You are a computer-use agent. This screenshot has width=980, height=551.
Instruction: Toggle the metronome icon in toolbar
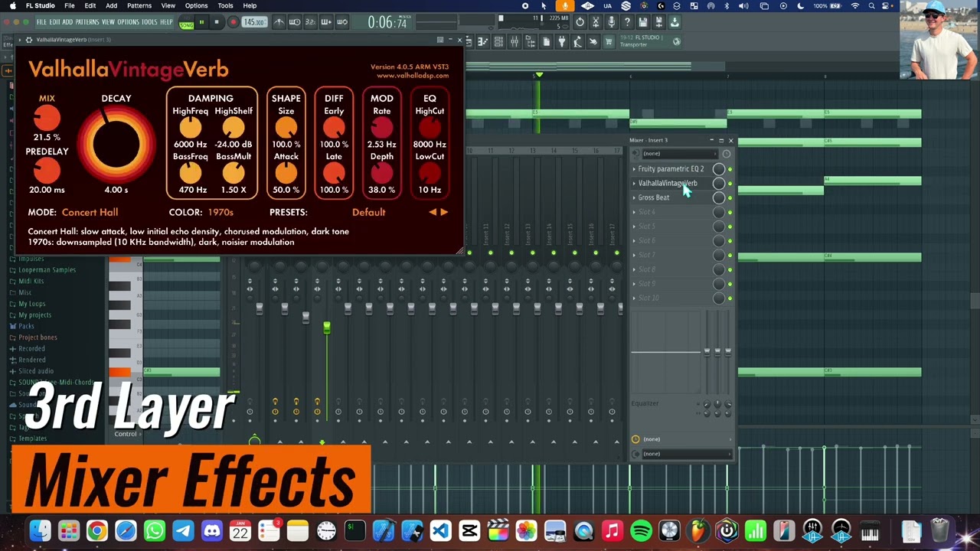click(279, 22)
